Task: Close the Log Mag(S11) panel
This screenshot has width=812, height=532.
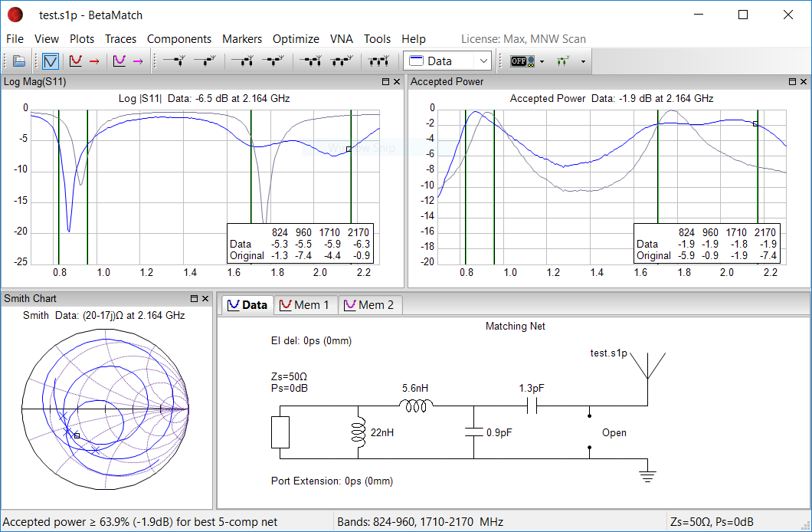Action: [397, 82]
